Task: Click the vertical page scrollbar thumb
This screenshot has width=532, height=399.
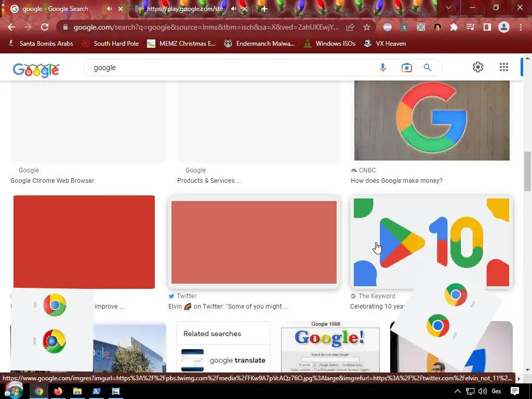Action: 527,171
